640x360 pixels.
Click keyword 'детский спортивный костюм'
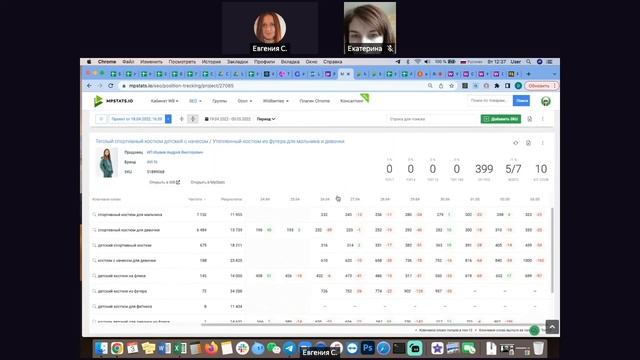pyautogui.click(x=124, y=245)
